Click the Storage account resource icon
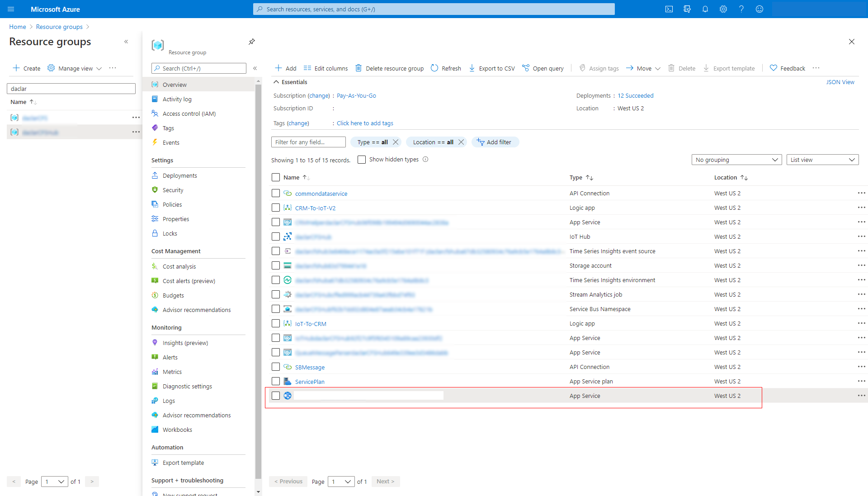This screenshot has width=868, height=496. 288,265
